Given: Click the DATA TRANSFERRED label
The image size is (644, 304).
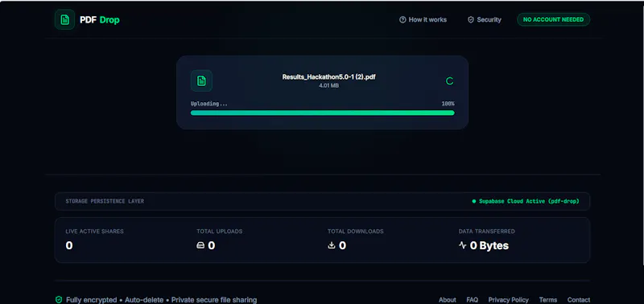Looking at the screenshot, I should (x=487, y=232).
